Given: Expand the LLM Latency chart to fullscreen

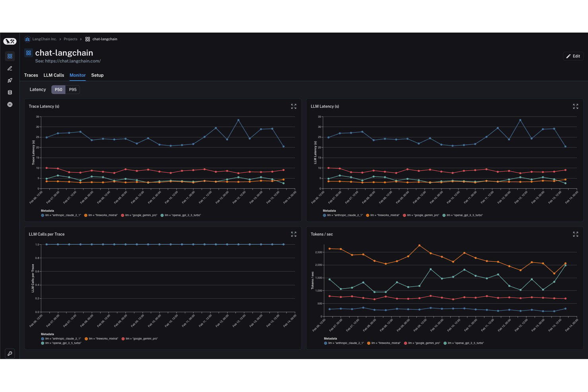Looking at the screenshot, I should pyautogui.click(x=576, y=106).
